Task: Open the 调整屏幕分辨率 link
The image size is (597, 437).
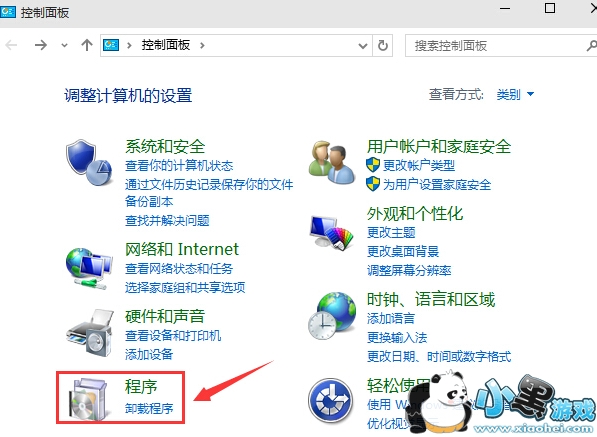Action: (409, 271)
